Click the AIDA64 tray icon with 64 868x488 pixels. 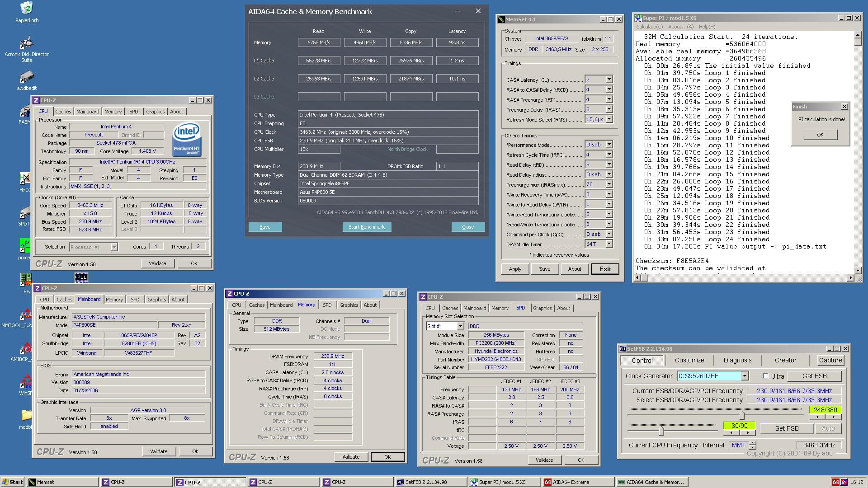coord(836,482)
